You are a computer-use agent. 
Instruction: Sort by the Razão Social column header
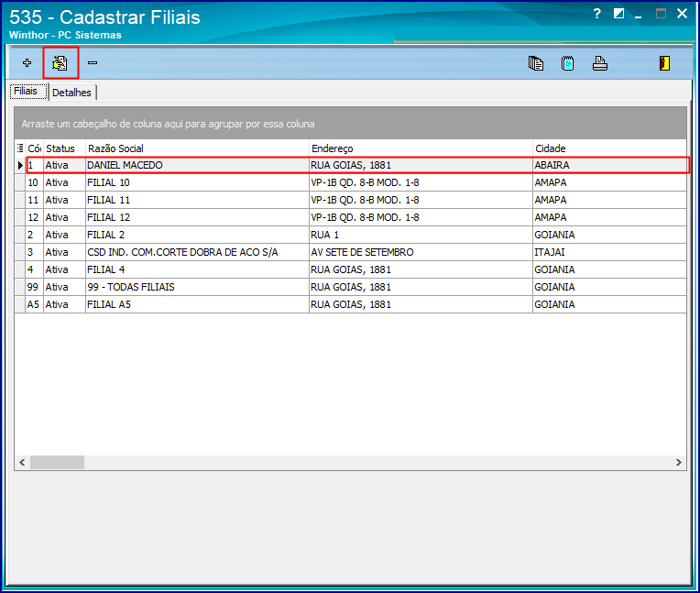[x=197, y=148]
